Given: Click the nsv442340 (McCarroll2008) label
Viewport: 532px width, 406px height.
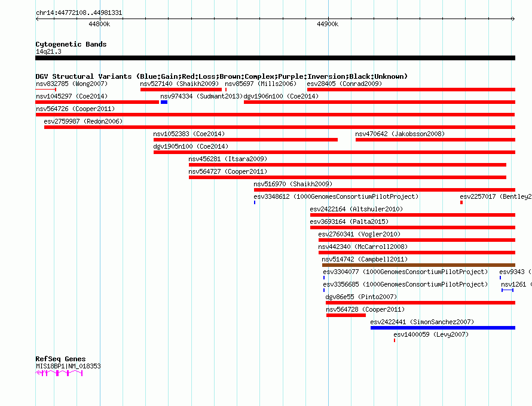Looking at the screenshot, I should coord(363,247).
